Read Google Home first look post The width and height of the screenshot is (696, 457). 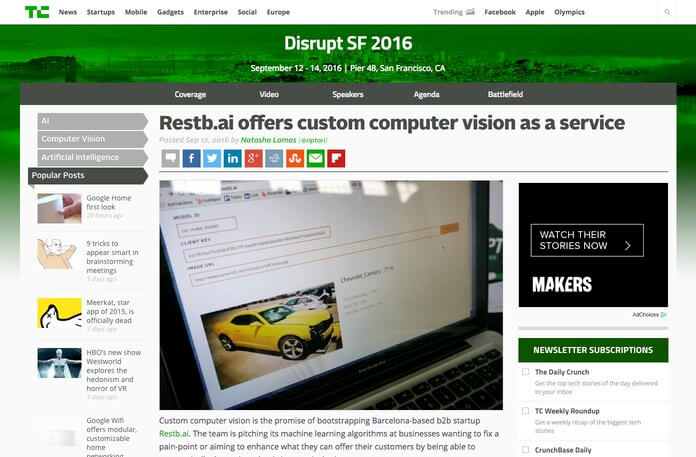click(x=109, y=202)
